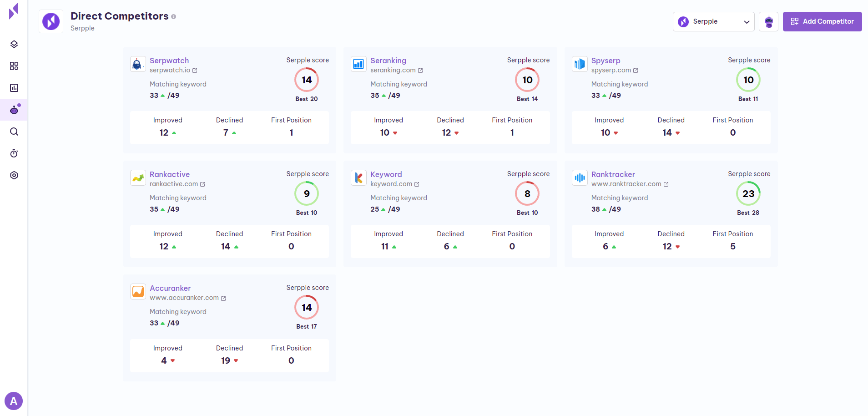This screenshot has width=868, height=416.
Task: Click the info dot beside Direct Competitors
Action: click(x=173, y=17)
